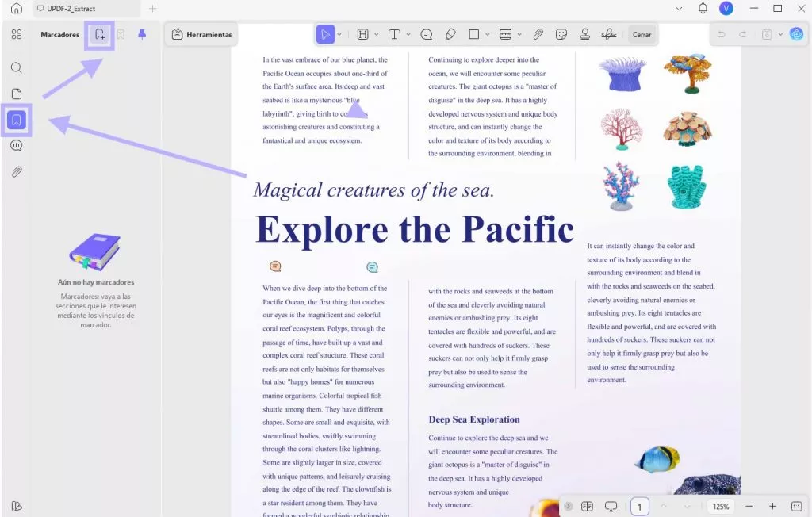Select the rectangle shape tool
This screenshot has width=812, height=517.
(x=474, y=35)
